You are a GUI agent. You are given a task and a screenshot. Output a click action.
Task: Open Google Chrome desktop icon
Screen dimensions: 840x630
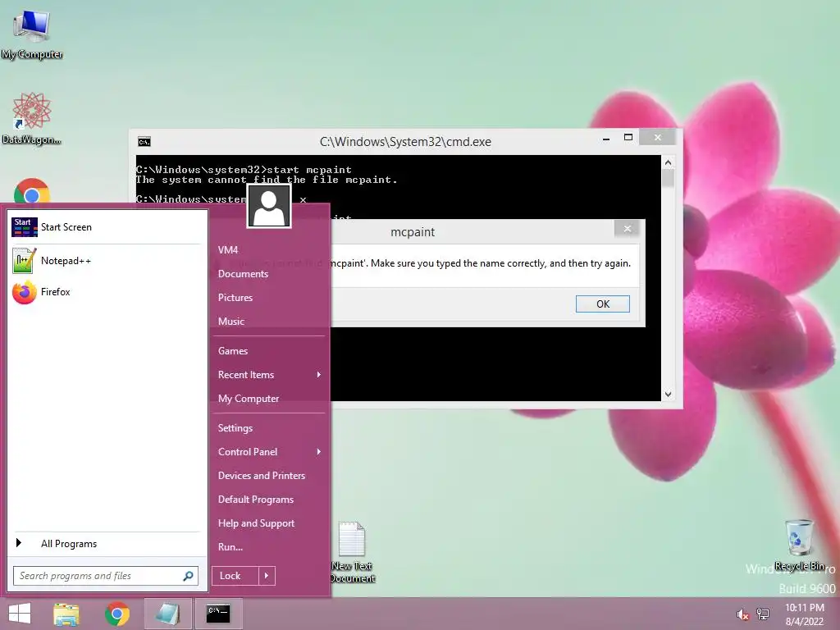click(32, 191)
